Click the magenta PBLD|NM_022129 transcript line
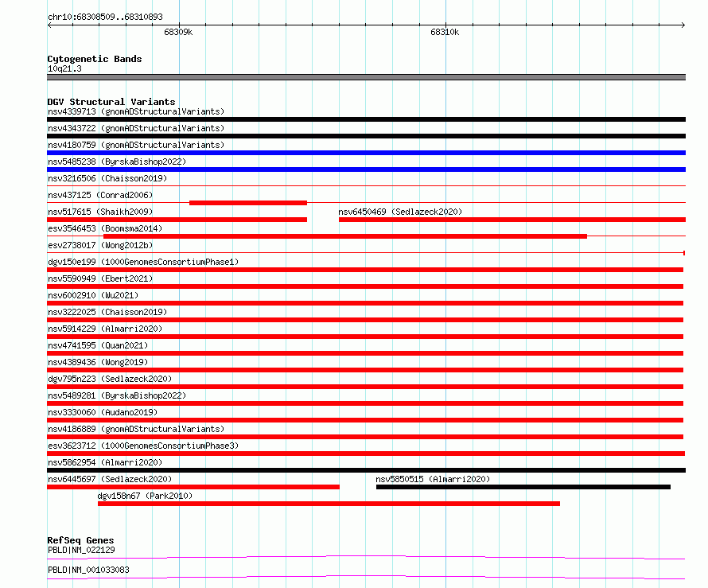The image size is (708, 588). click(366, 557)
